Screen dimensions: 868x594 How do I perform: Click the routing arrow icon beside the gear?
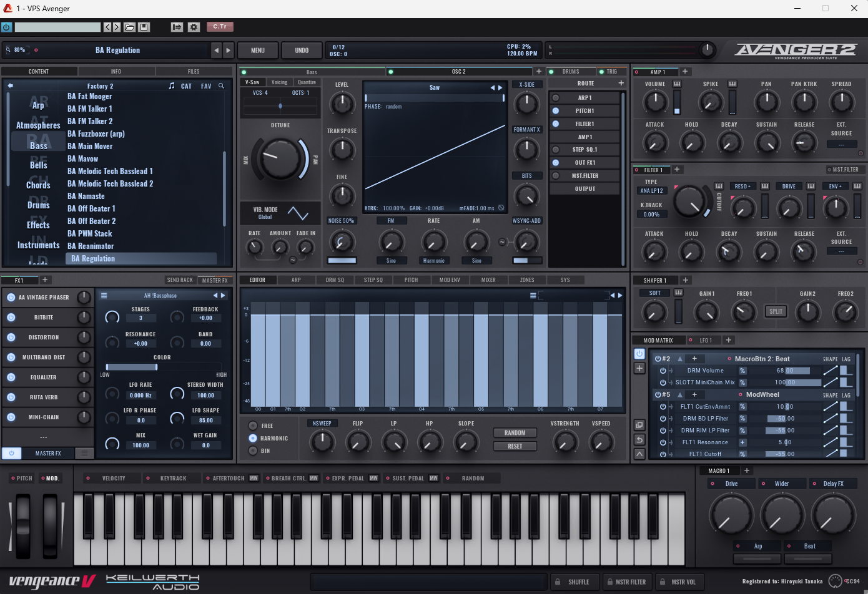pos(177,27)
